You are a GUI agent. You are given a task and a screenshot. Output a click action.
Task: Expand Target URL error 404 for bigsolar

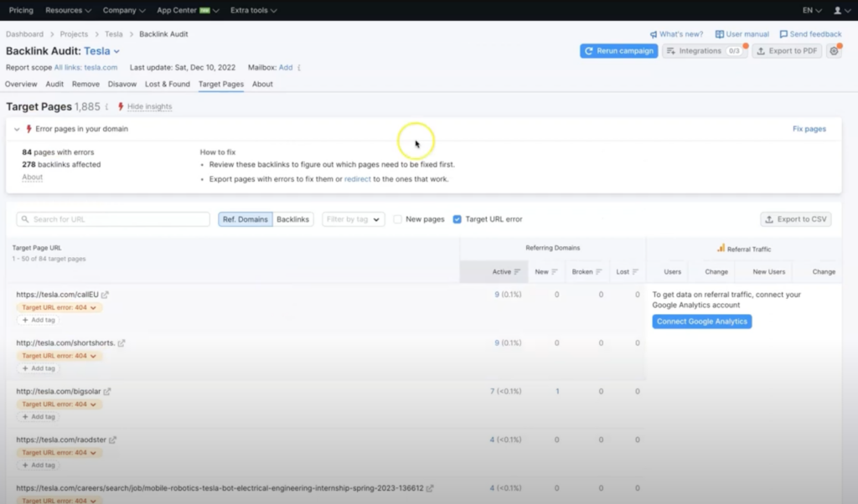coord(59,404)
